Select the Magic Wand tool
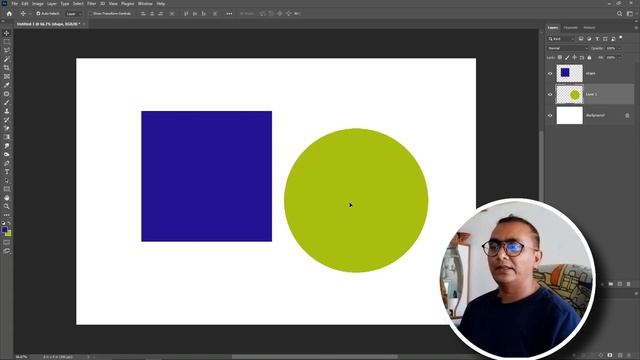This screenshot has width=640, height=360. point(7,59)
